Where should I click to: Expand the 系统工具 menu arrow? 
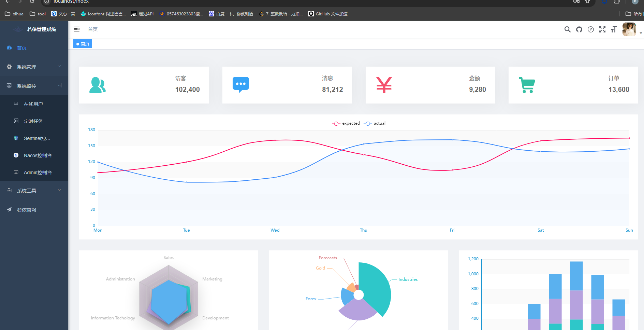59,190
